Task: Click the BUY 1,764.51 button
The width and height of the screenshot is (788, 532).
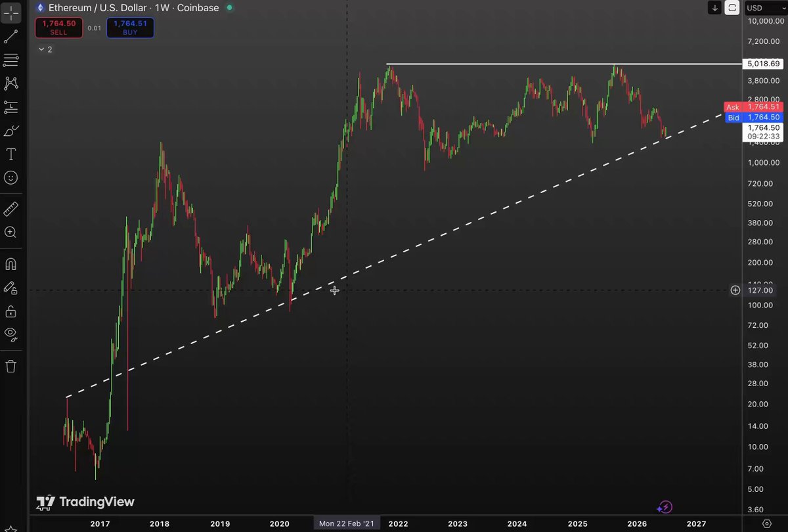Action: pos(131,28)
